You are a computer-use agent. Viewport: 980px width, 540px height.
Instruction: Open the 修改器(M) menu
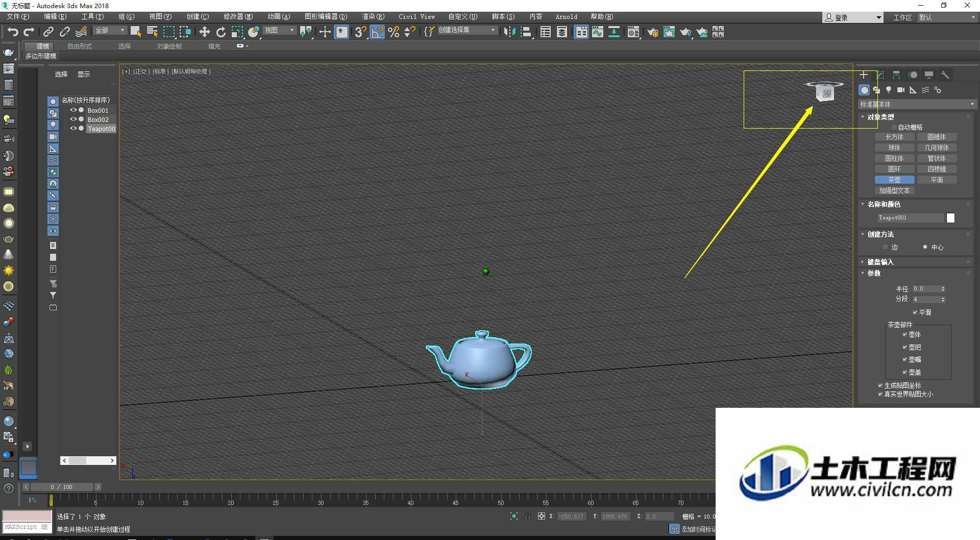(x=238, y=17)
